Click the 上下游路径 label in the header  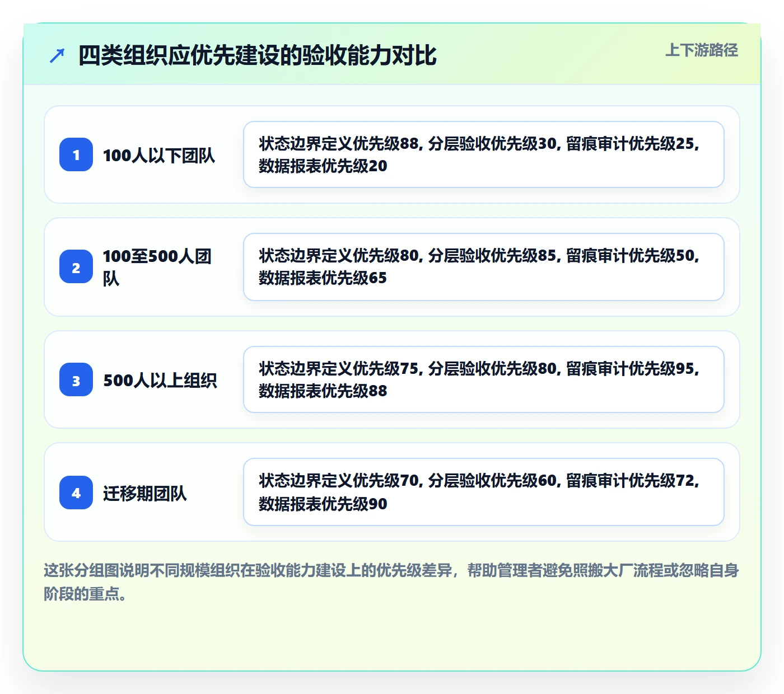tap(702, 50)
